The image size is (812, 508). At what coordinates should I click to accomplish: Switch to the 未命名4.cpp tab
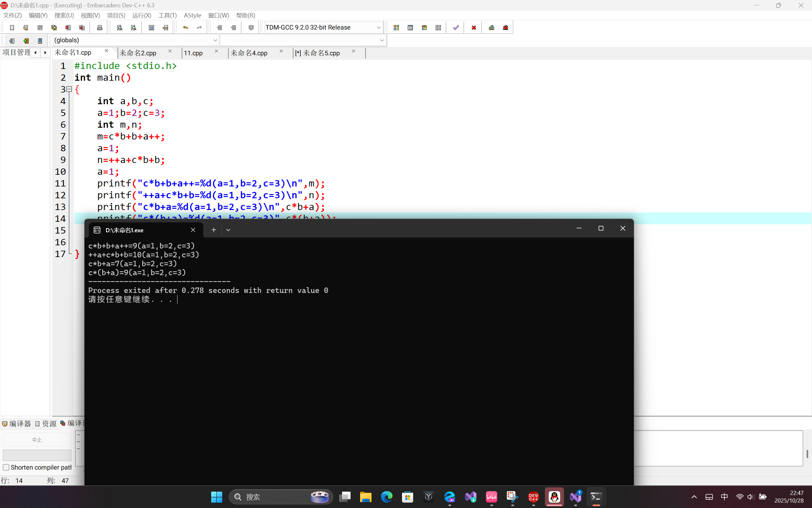click(x=249, y=53)
